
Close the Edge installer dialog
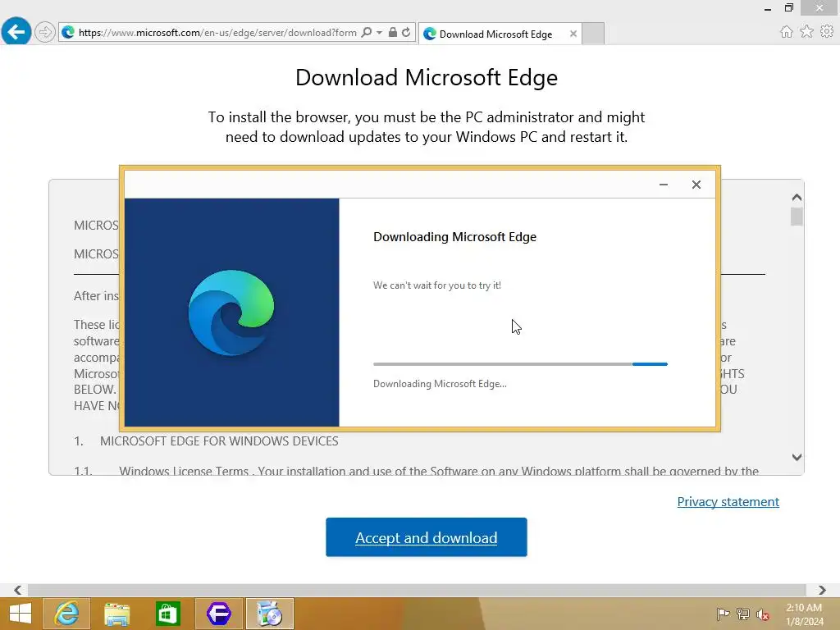(696, 185)
